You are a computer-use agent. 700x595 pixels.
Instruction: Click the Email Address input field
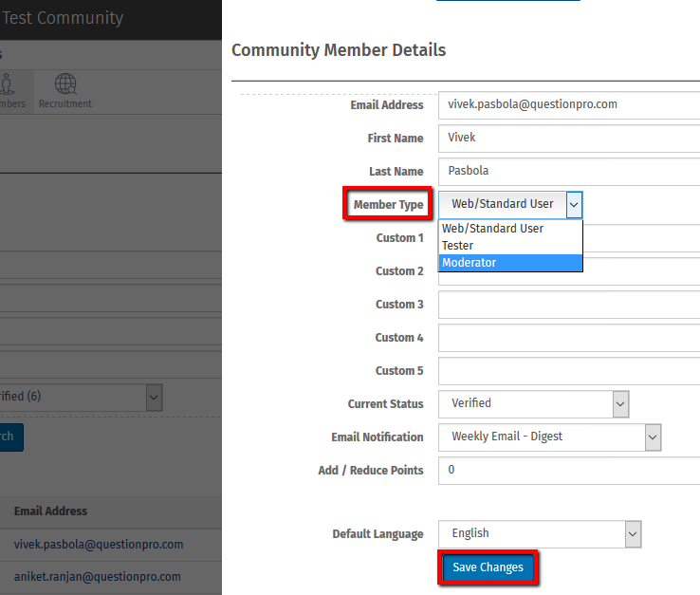pos(569,104)
